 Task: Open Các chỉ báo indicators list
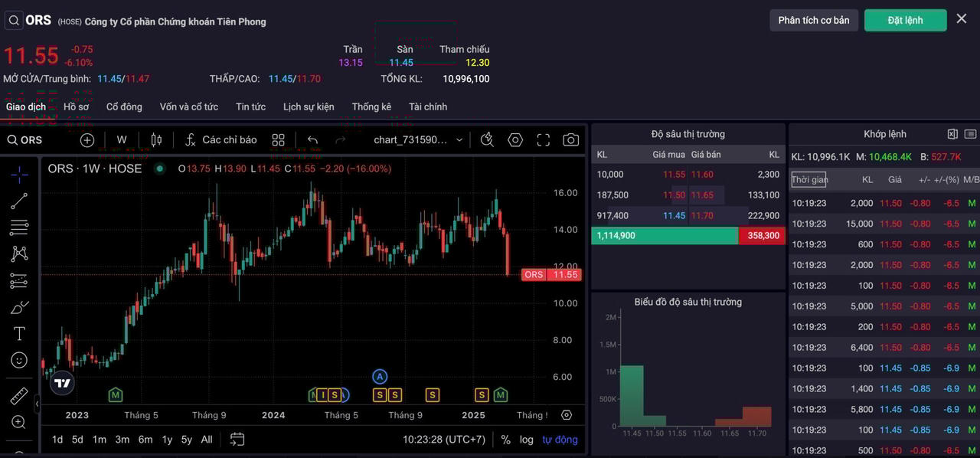point(220,140)
